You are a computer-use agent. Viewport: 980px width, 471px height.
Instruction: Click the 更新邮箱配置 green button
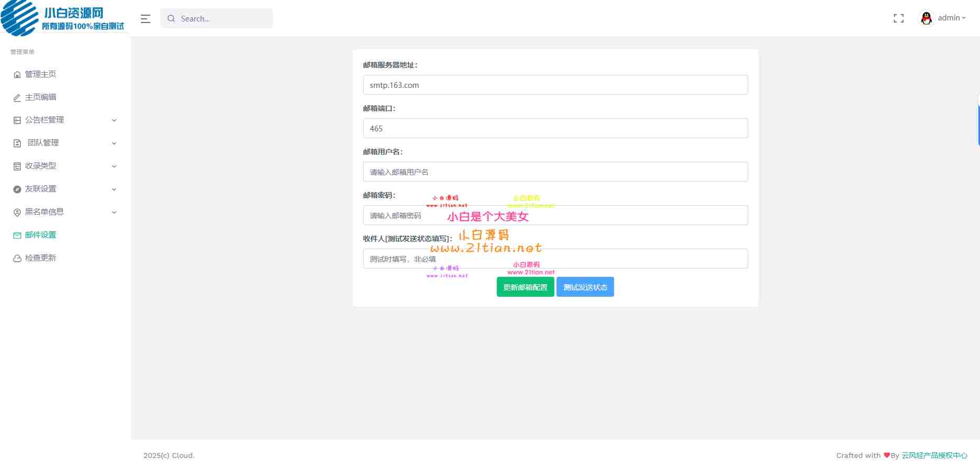coord(525,286)
